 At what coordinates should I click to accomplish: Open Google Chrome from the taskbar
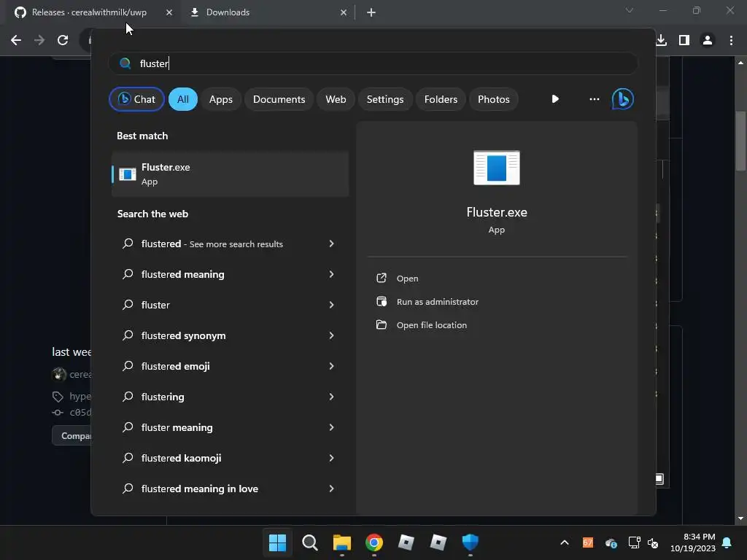pyautogui.click(x=374, y=542)
